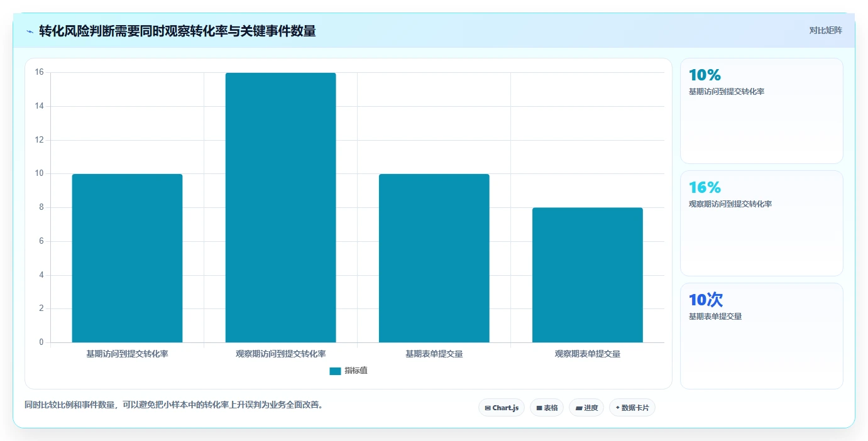Select the Chart.js tag
This screenshot has width=868, height=441.
click(502, 408)
